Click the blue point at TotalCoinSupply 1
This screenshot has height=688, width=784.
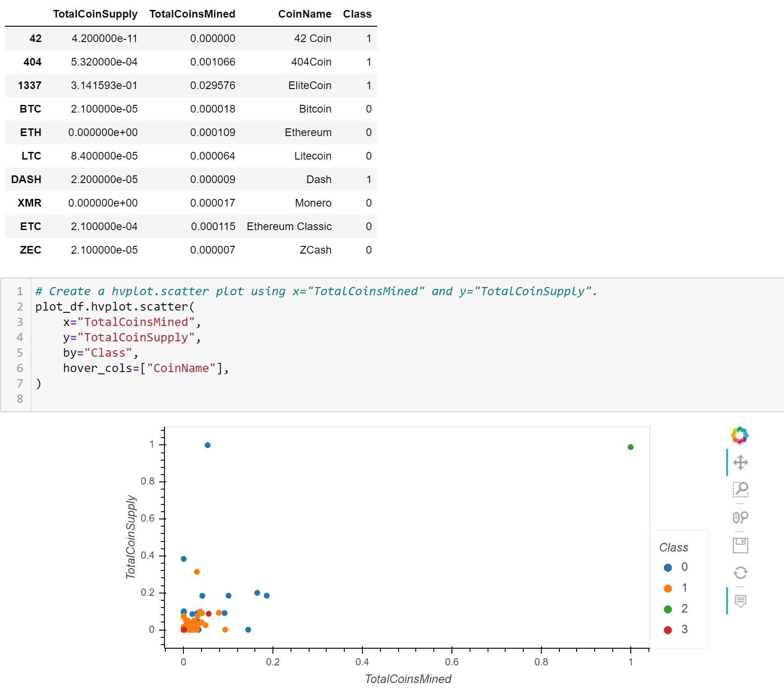point(207,445)
